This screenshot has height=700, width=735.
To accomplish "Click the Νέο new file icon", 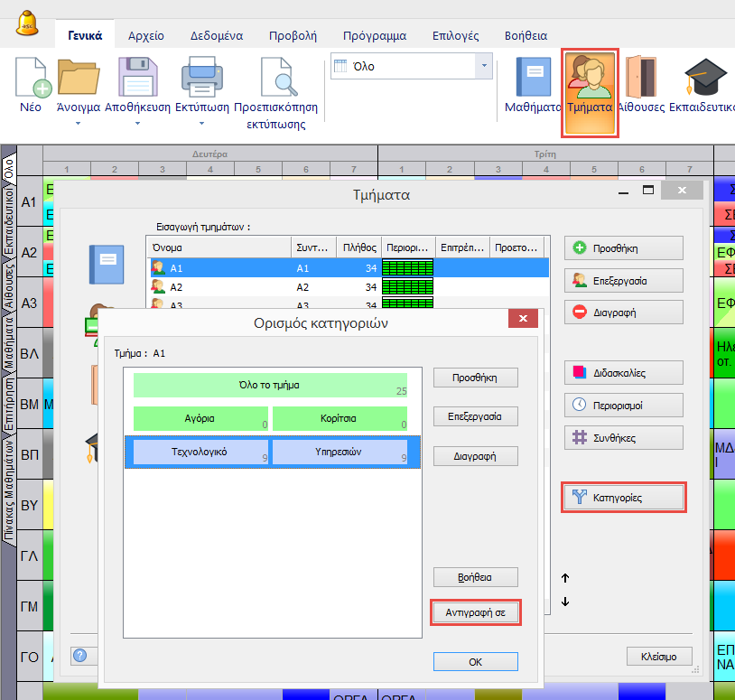I will pos(31,78).
